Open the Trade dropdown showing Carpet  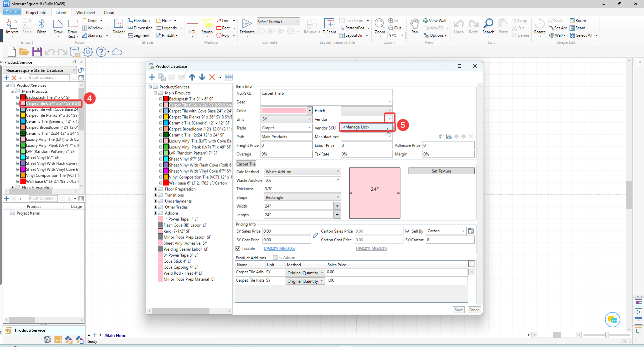pyautogui.click(x=286, y=128)
